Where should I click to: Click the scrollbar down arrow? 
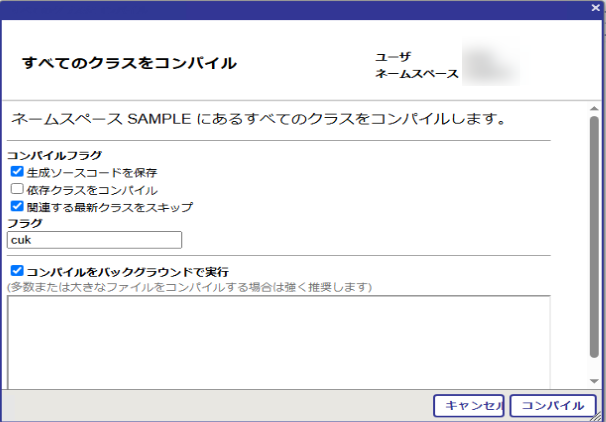pyautogui.click(x=593, y=381)
